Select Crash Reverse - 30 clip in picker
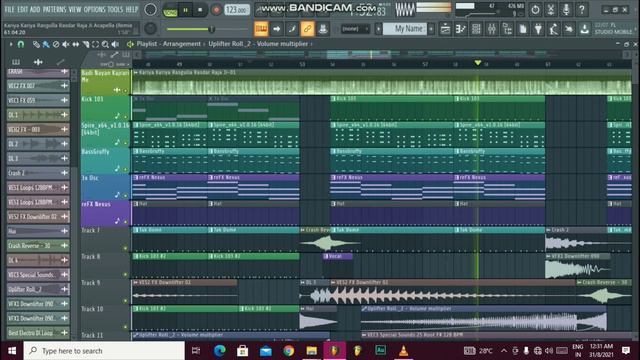Viewport: 640px width, 360px height. tap(38, 246)
